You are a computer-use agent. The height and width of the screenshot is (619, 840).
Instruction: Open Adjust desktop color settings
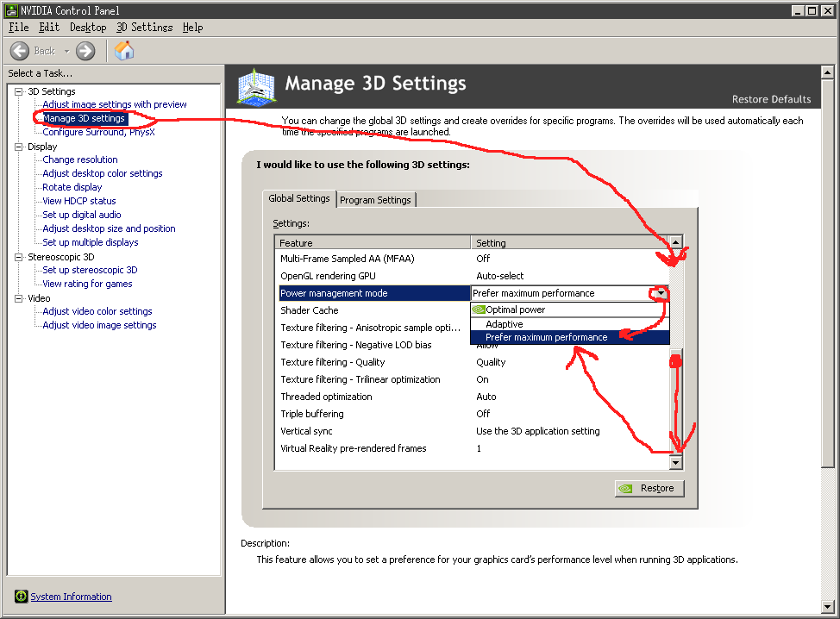pos(103,173)
